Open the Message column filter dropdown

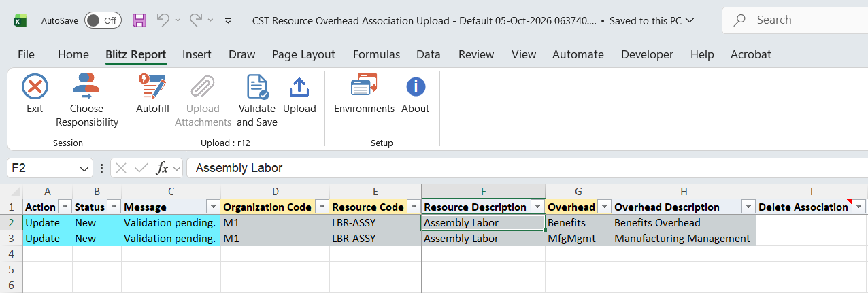click(213, 207)
